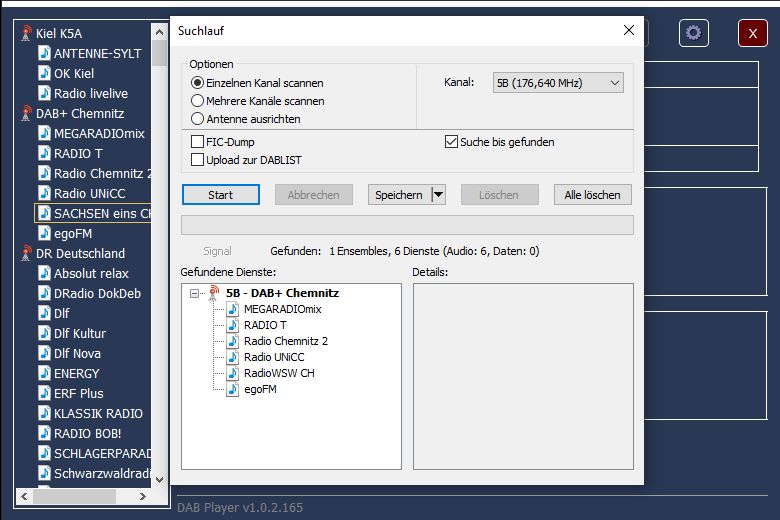Collapse the 5B - DAB+ Chemnitz tree node
The image size is (780, 520).
(x=194, y=293)
